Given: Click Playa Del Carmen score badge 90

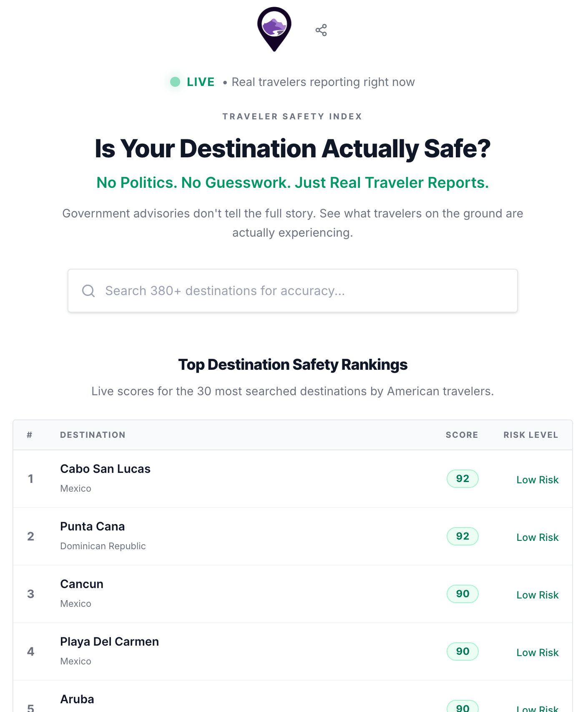Looking at the screenshot, I should (462, 651).
